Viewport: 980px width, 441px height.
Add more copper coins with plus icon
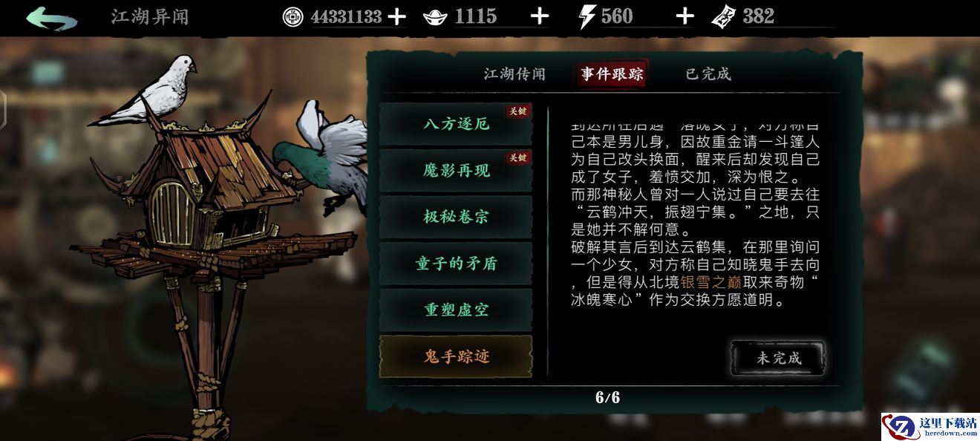point(397,16)
